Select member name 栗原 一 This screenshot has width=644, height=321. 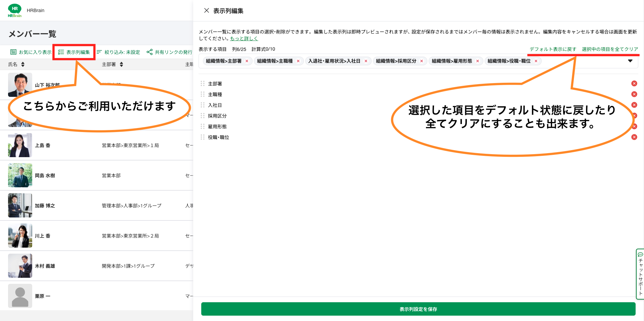coord(43,296)
